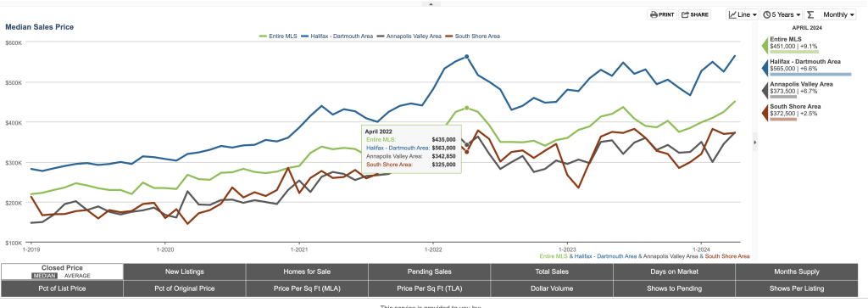Click the green Entire MLS value bar
Screen dimensions: 868x308
coord(794,52)
